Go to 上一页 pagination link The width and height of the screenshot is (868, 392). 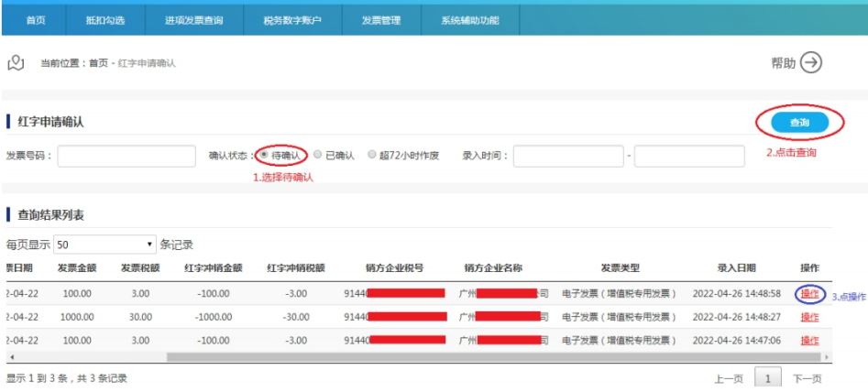pyautogui.click(x=729, y=379)
